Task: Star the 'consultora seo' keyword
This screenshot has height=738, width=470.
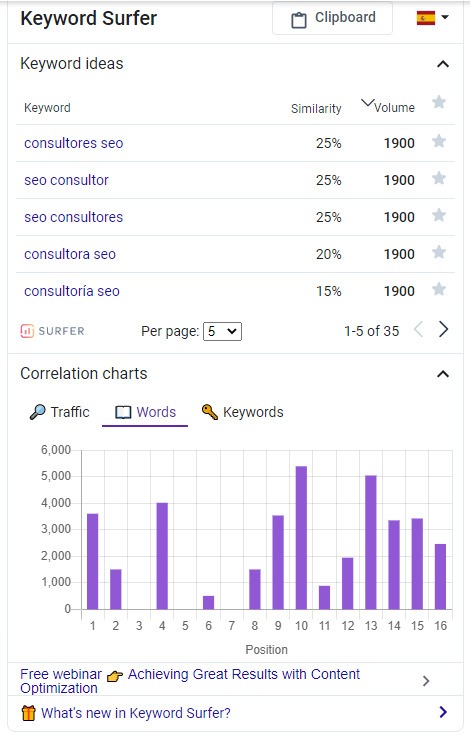Action: (439, 252)
